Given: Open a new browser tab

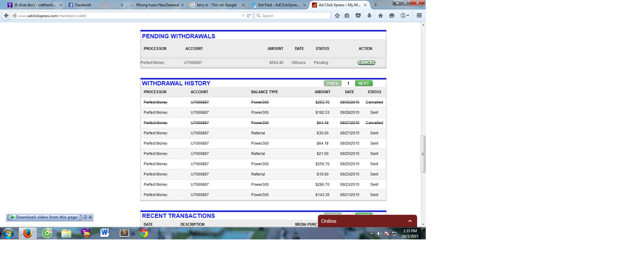Looking at the screenshot, I should [376, 5].
